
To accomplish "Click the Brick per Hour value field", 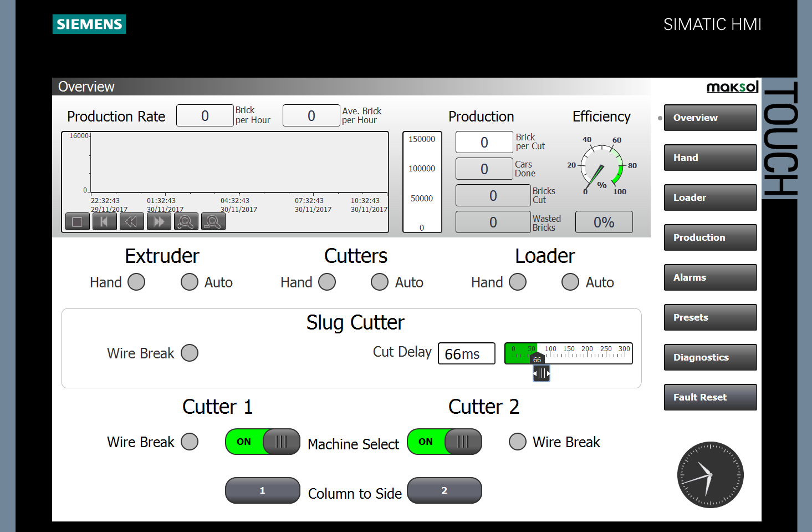I will pos(205,115).
